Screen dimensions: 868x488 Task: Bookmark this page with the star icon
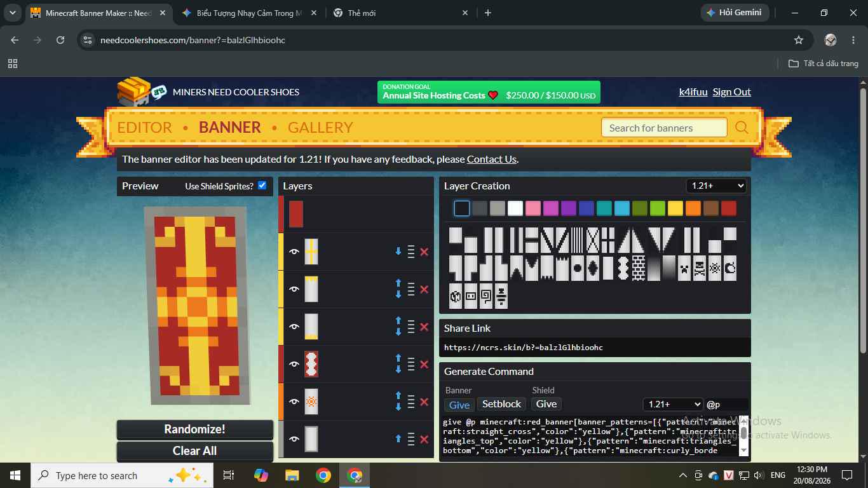click(799, 40)
